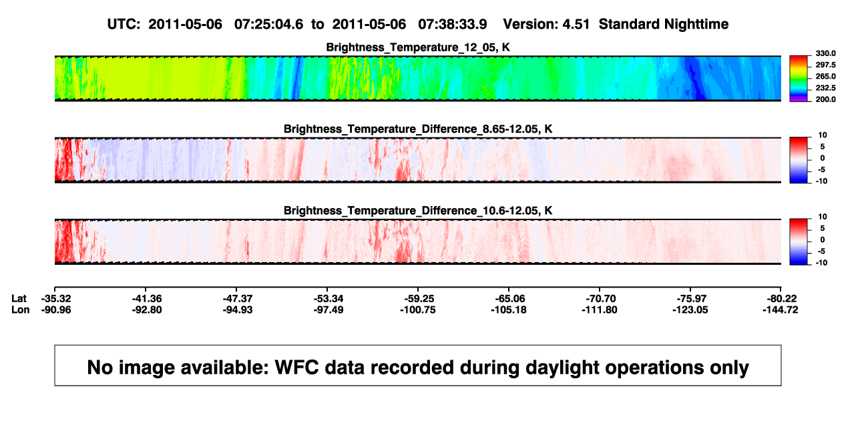Screen dimensions: 868x445
Task: Click the 12.05 brightness temperature image strip
Action: [x=418, y=79]
